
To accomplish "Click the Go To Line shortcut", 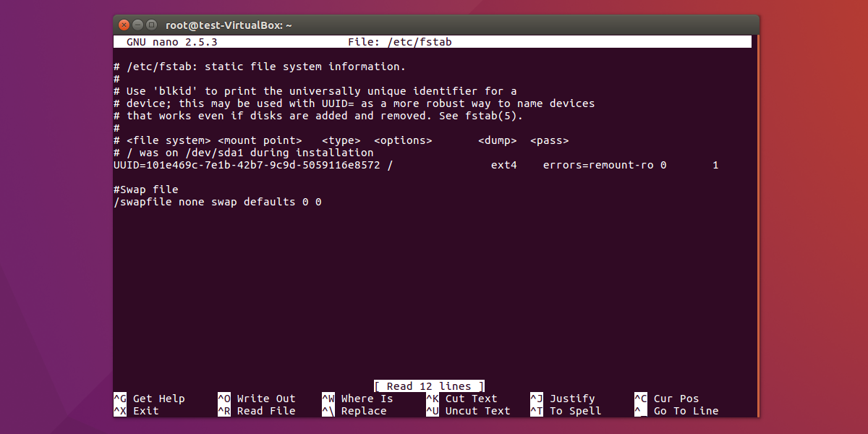I will [676, 411].
